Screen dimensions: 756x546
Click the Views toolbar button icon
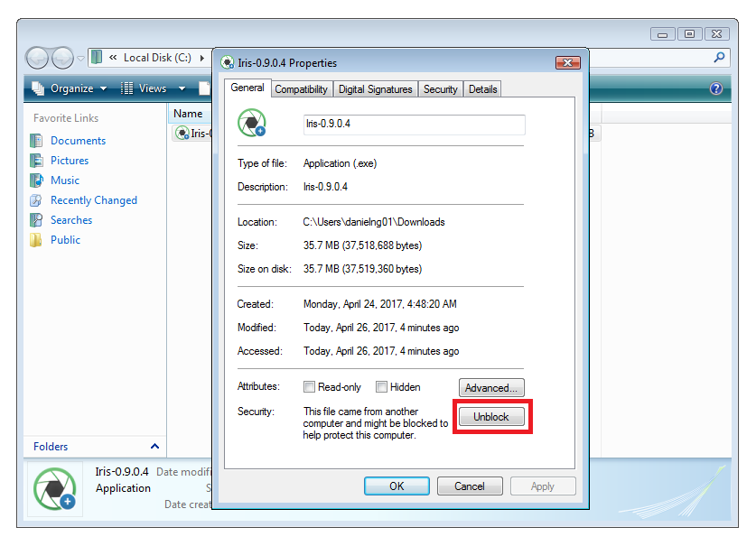point(127,88)
